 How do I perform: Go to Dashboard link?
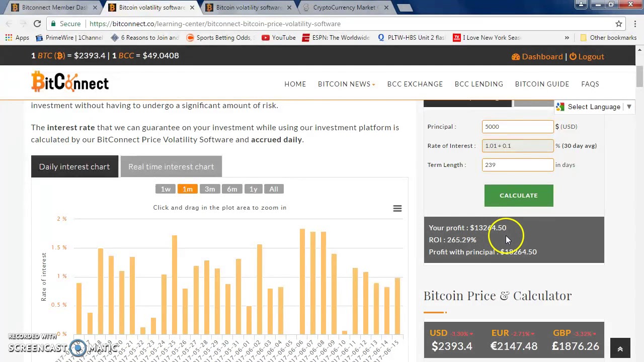click(537, 56)
